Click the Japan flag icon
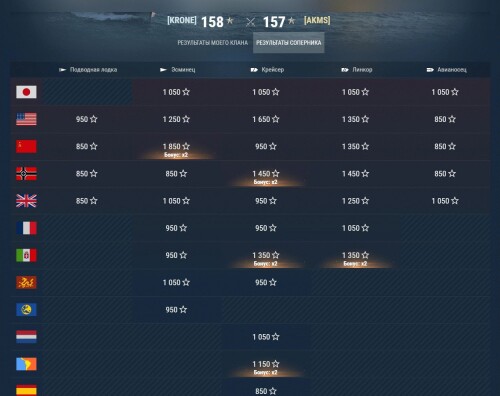Viewport: 500px width, 396px height. point(26,92)
